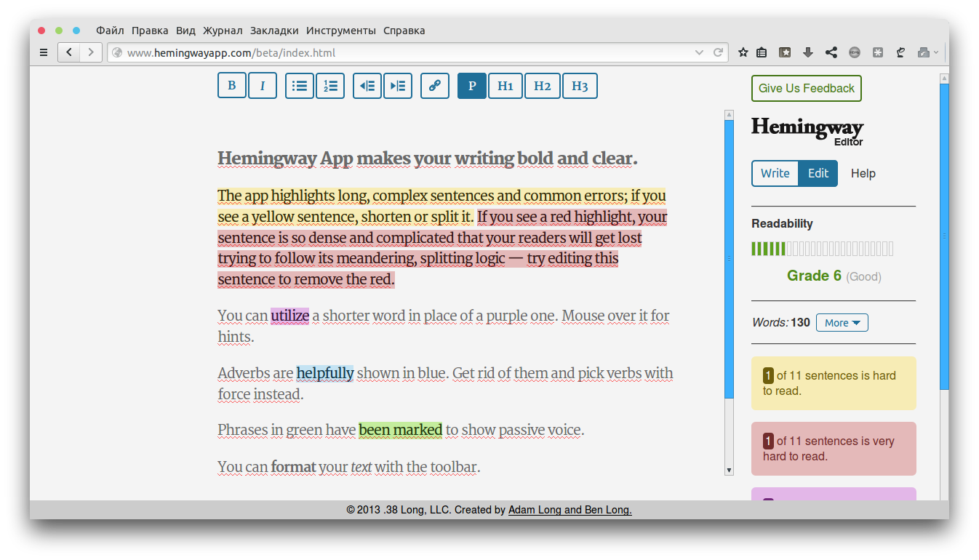Click the heading Hemingway App makes your writing
Image resolution: width=979 pixels, height=560 pixels.
(x=427, y=159)
